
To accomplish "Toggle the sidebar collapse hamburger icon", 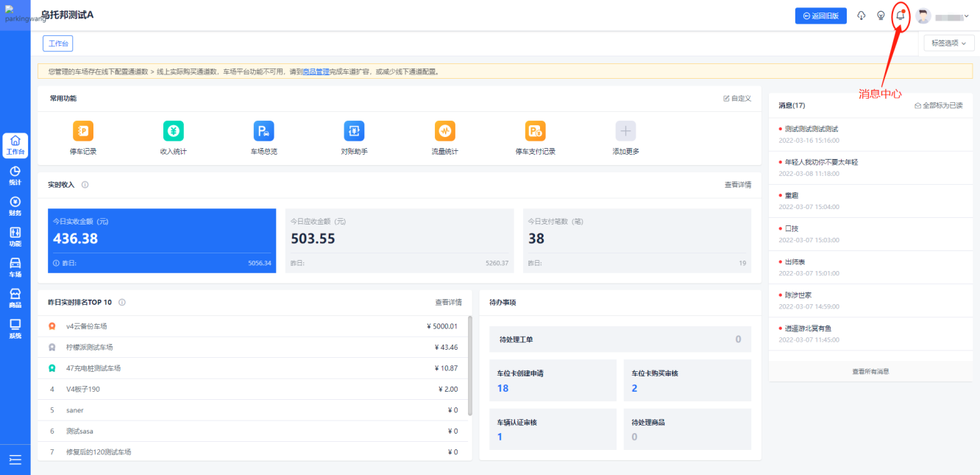I will coord(15,460).
